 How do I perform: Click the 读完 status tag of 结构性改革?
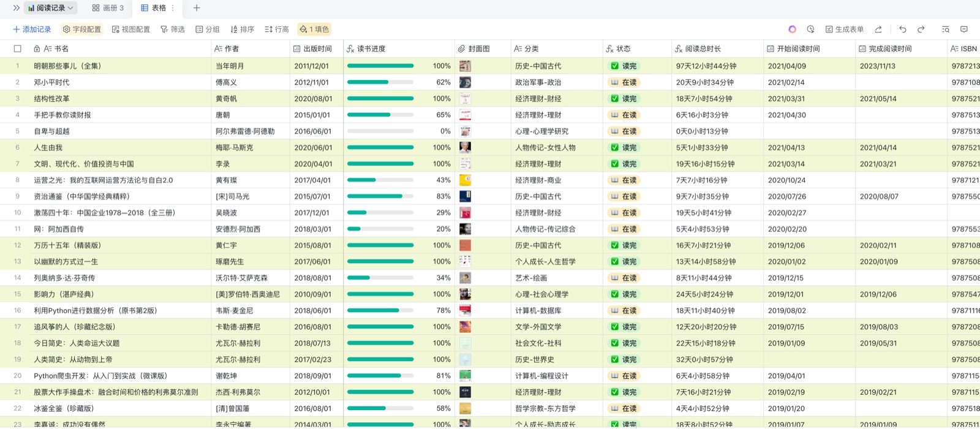point(624,99)
